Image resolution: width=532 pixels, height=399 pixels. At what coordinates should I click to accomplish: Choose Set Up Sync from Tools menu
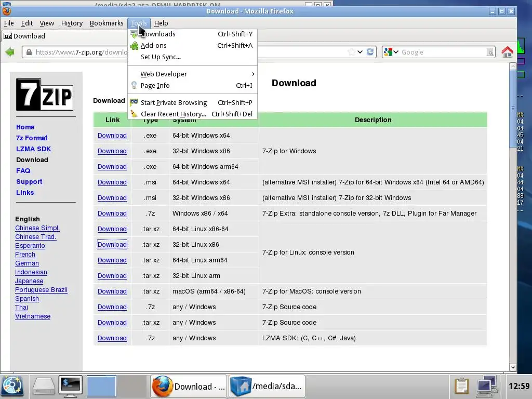[x=192, y=57]
